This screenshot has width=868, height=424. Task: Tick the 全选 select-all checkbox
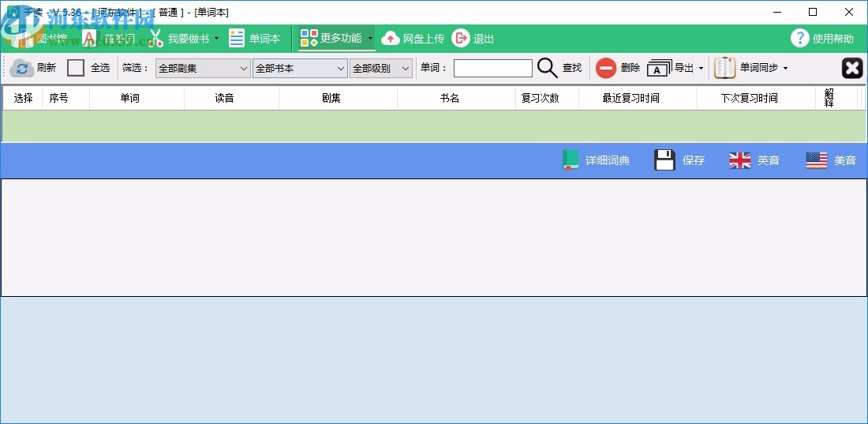(76, 68)
